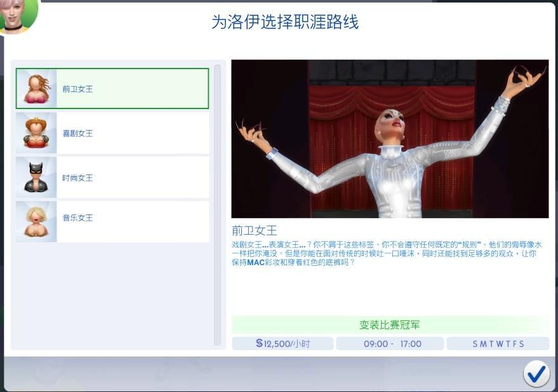Click the 变装比赛冠军 job title bar
The width and height of the screenshot is (558, 392).
pos(390,325)
